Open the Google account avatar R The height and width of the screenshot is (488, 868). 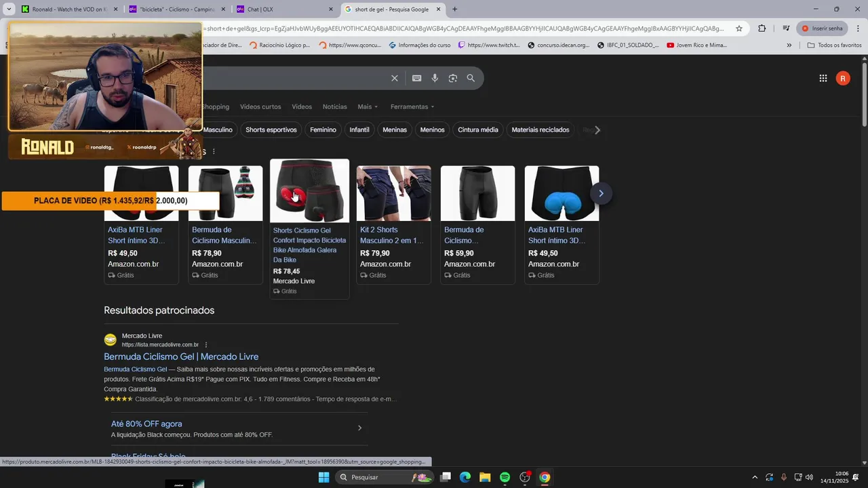[x=843, y=79]
